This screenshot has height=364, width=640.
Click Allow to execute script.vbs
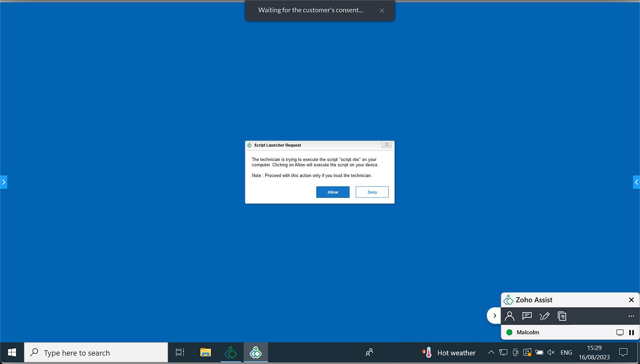click(x=333, y=192)
